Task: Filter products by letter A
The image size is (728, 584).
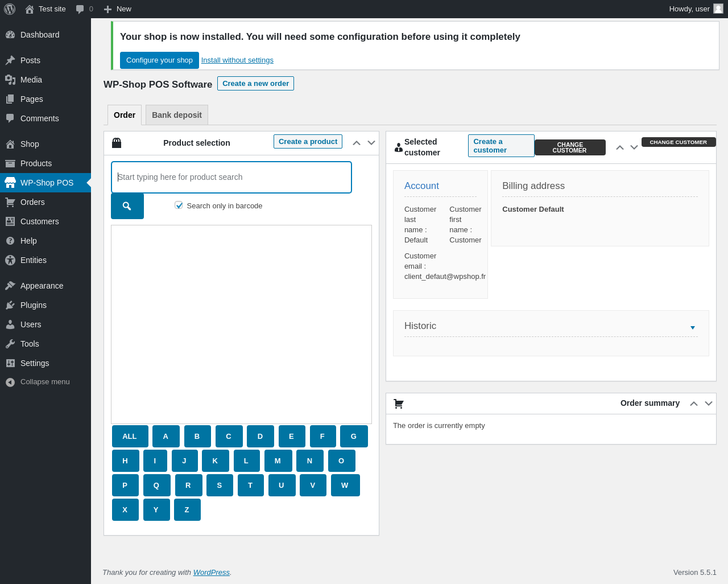Action: click(x=166, y=437)
